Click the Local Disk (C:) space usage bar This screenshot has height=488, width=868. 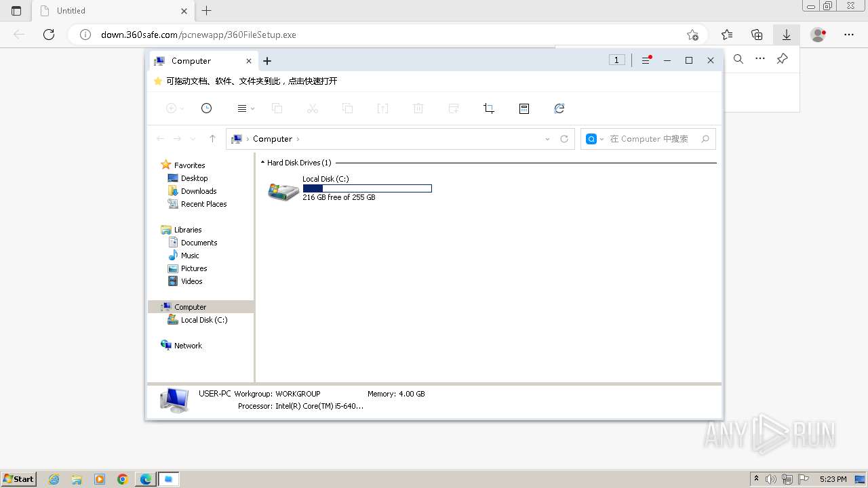(x=368, y=188)
